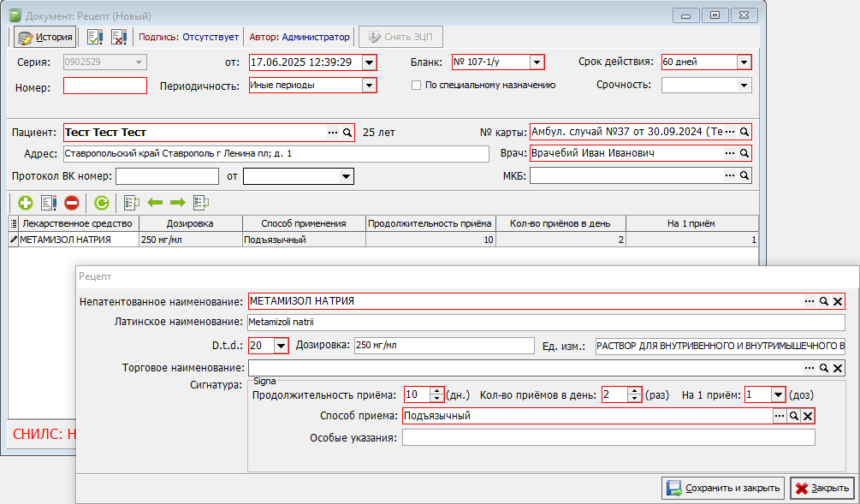This screenshot has height=504, width=860.
Task: Open the D.t.d. quantity dropdown
Action: tap(281, 346)
